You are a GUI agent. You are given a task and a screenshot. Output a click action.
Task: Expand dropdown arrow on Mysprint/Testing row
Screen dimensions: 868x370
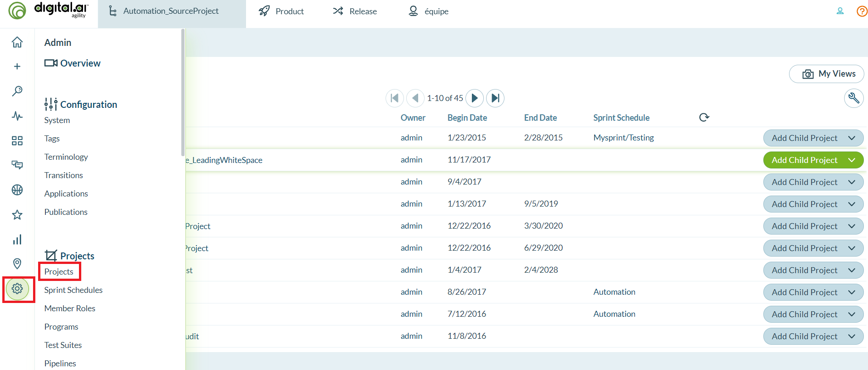(852, 138)
